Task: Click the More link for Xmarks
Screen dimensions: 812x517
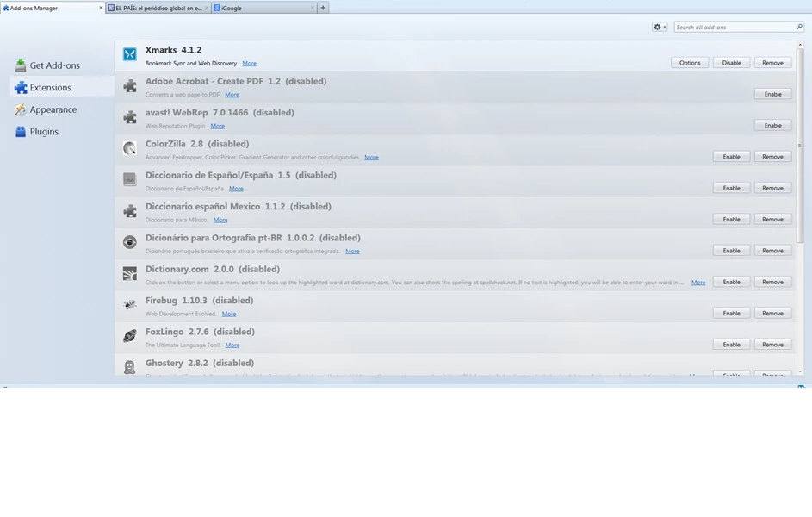Action: (249, 63)
